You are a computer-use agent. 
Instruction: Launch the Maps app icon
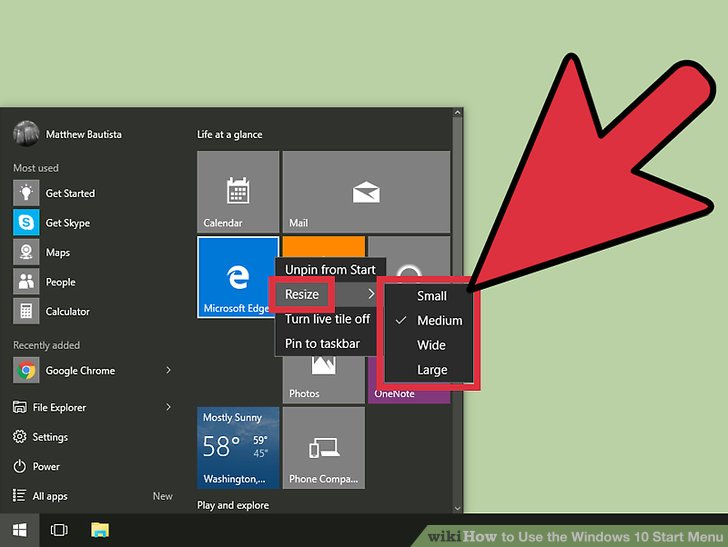point(26,252)
